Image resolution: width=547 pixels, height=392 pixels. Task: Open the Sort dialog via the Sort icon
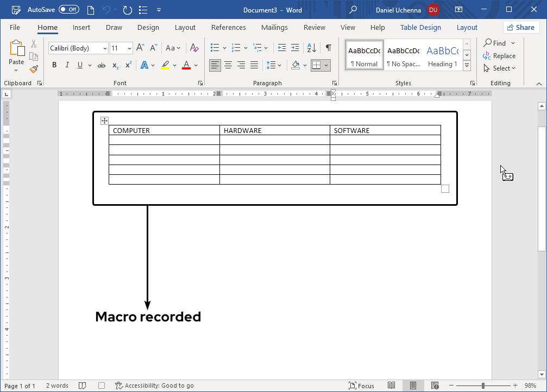tap(310, 48)
